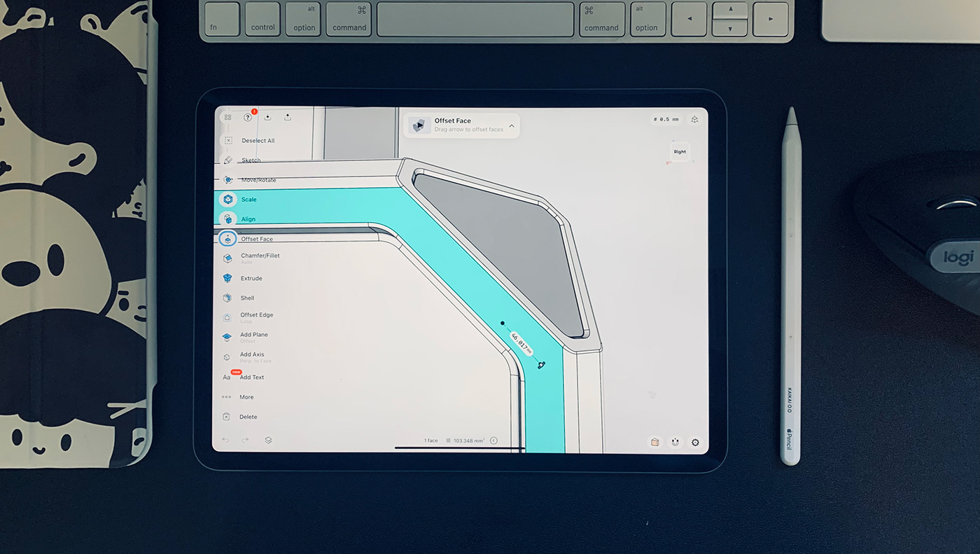
Task: Toggle the Offset Face tool selection
Action: click(256, 238)
